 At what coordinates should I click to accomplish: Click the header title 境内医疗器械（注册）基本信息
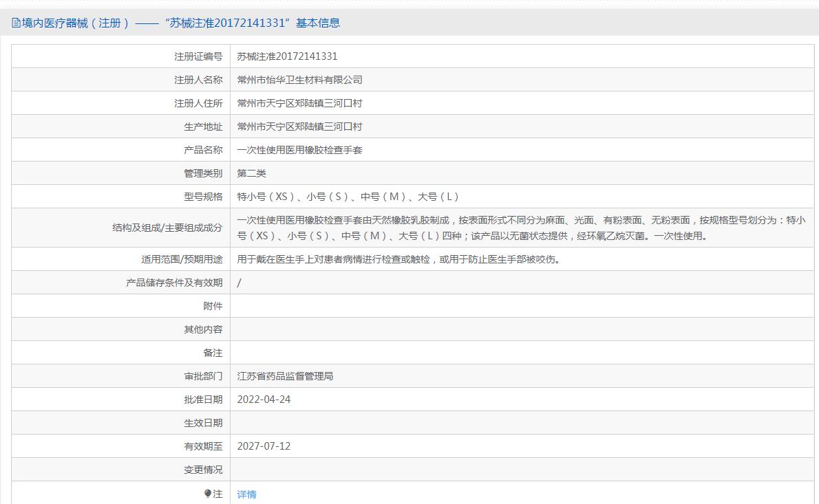click(x=181, y=23)
